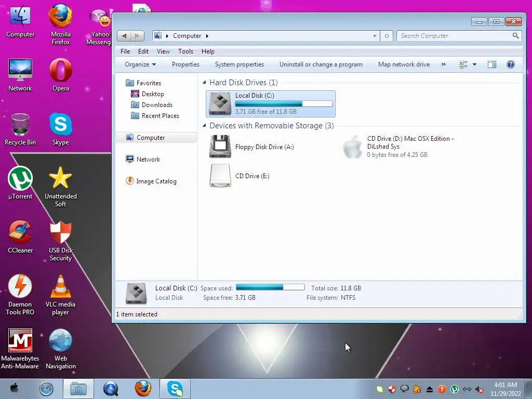The width and height of the screenshot is (532, 399).
Task: Open USB Disk Security shortcut
Action: point(60,242)
